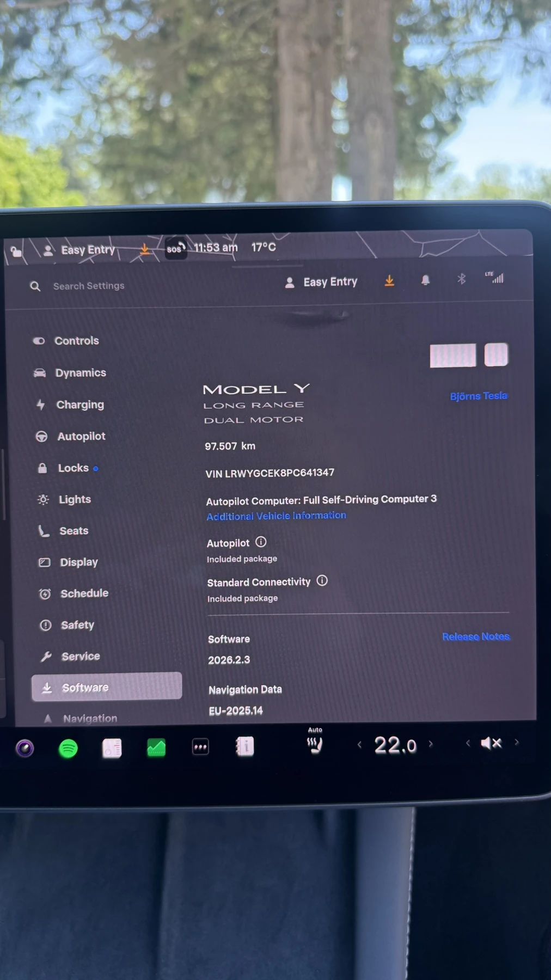Tap the orange software download icon

389,280
